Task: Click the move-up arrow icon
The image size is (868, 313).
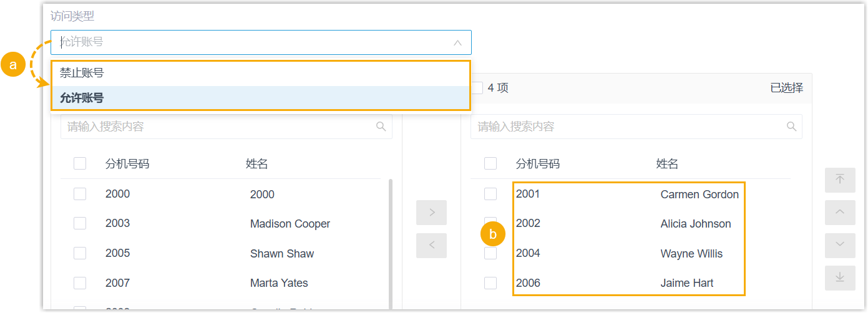Action: 840,213
